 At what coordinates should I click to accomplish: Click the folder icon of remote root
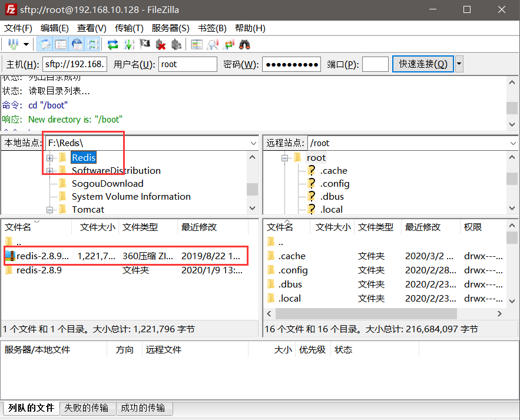[x=297, y=158]
